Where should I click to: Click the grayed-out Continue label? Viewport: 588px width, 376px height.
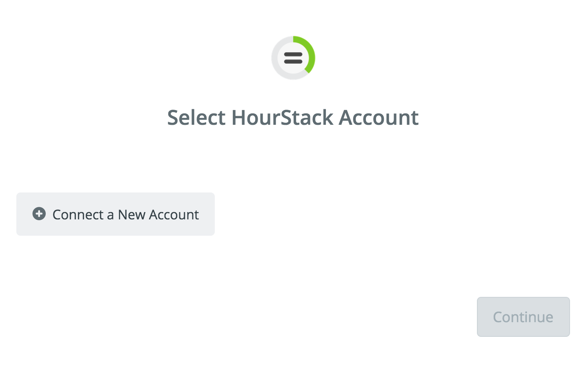point(523,317)
